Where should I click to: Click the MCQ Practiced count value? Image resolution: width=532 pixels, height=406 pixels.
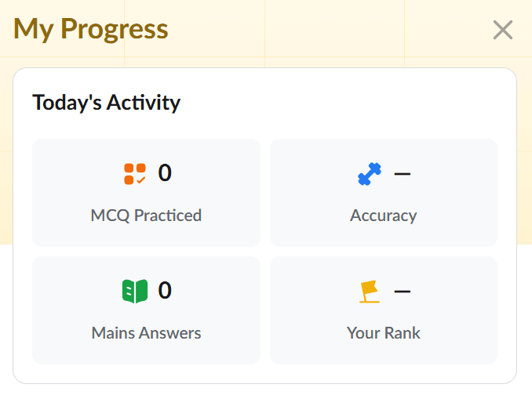[165, 173]
